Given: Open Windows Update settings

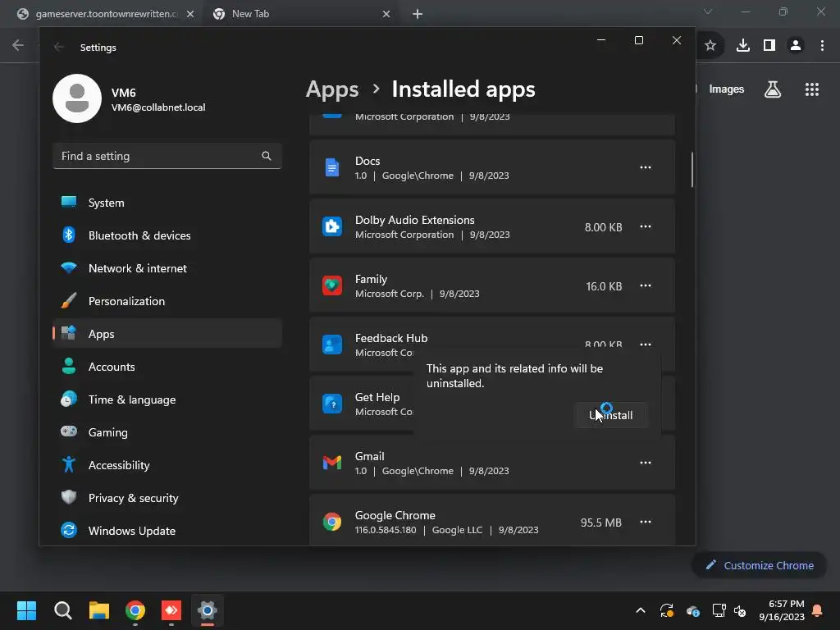Looking at the screenshot, I should point(167,531).
